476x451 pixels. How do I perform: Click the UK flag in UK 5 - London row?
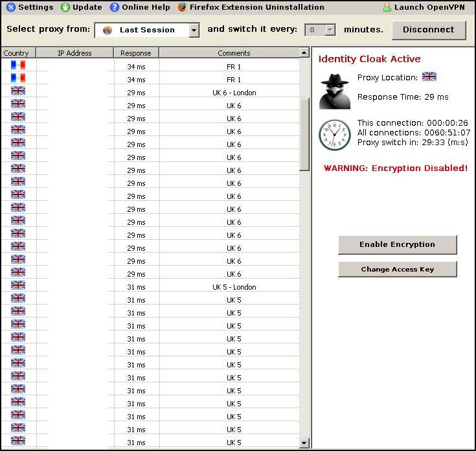click(x=18, y=285)
